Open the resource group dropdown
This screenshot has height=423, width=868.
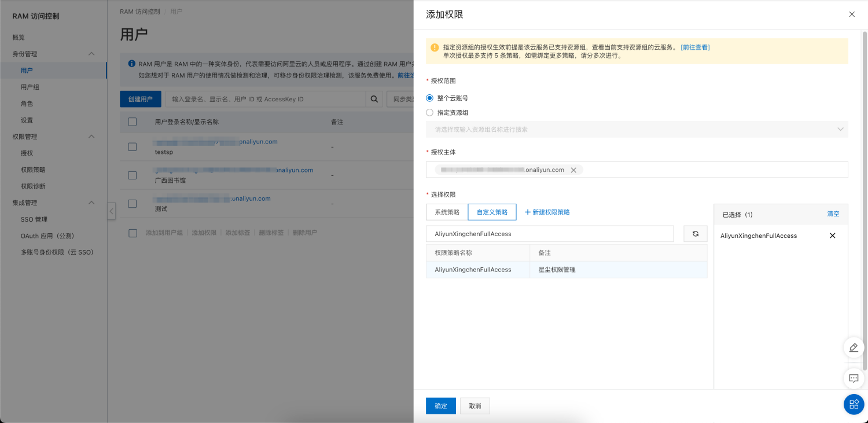(637, 130)
